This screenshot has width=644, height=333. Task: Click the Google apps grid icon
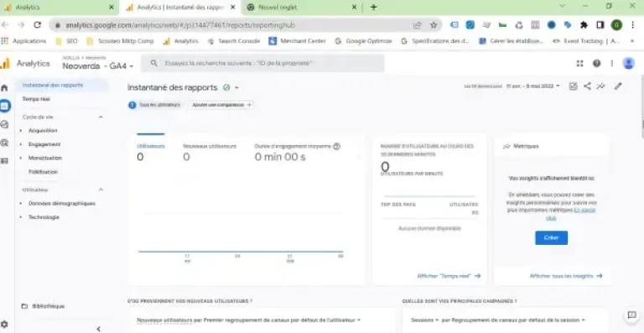pyautogui.click(x=579, y=63)
